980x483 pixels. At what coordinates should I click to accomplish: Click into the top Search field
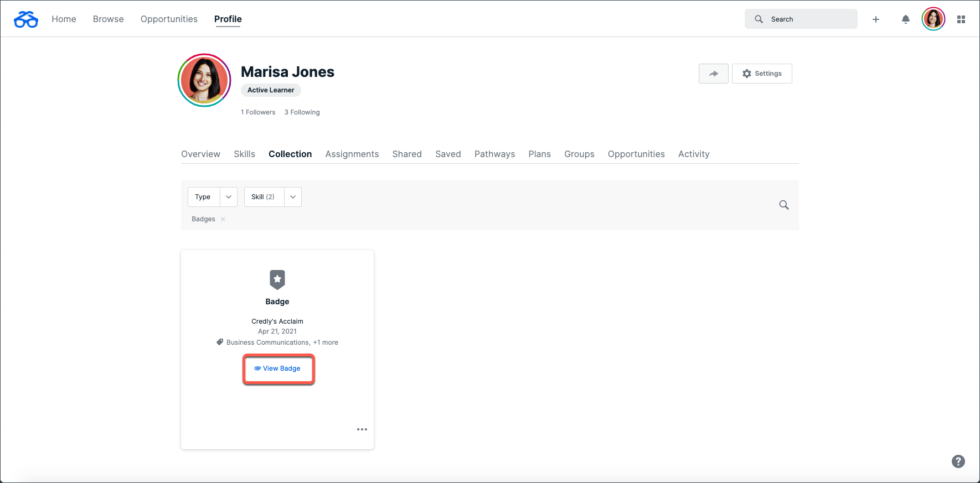tap(801, 19)
